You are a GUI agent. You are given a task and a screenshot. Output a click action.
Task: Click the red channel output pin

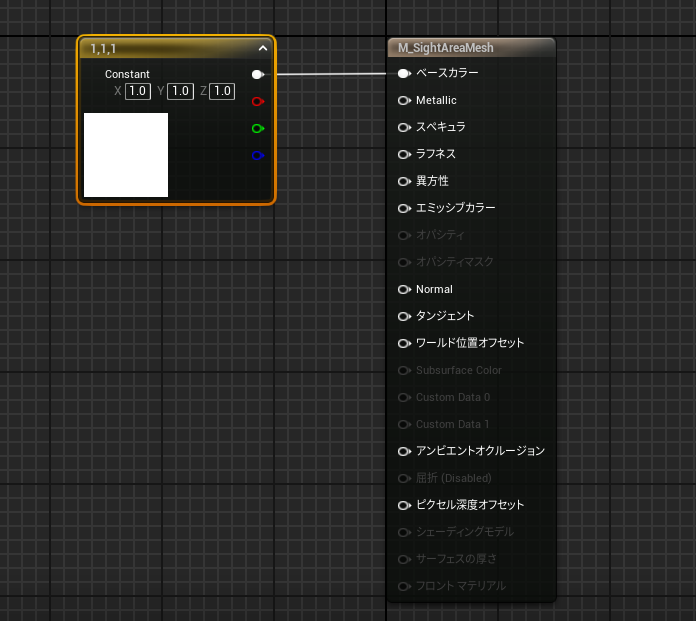(258, 101)
